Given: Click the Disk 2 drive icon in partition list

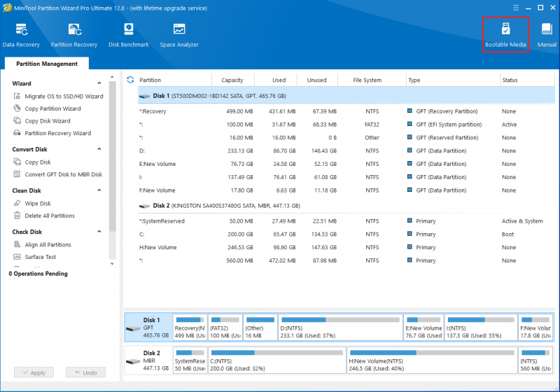Looking at the screenshot, I should tap(144, 206).
